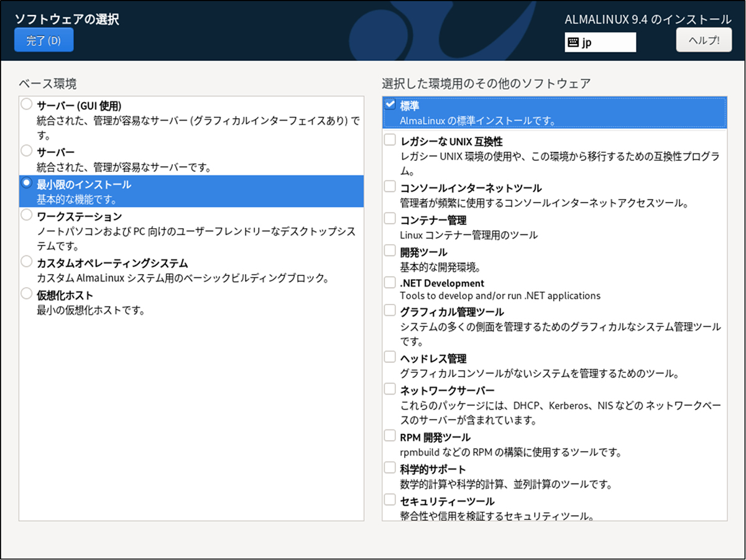Check the 科学的サポート checkbox
The width and height of the screenshot is (746, 560).
coord(390,468)
